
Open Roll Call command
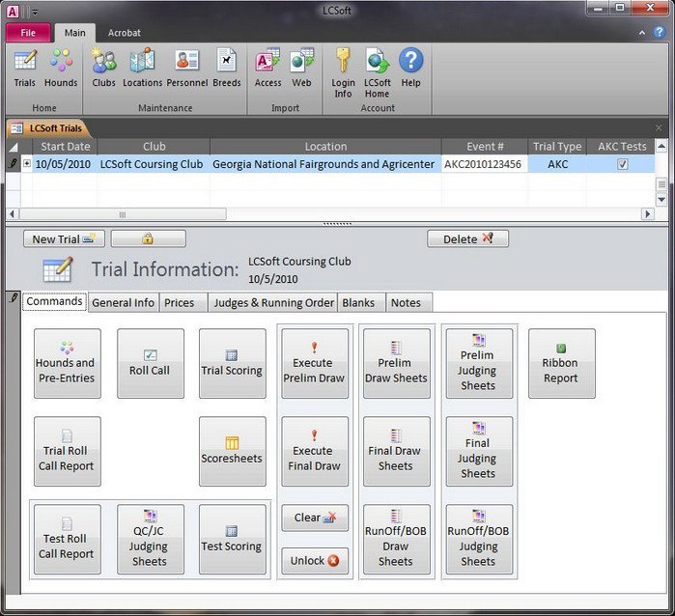pyautogui.click(x=151, y=363)
